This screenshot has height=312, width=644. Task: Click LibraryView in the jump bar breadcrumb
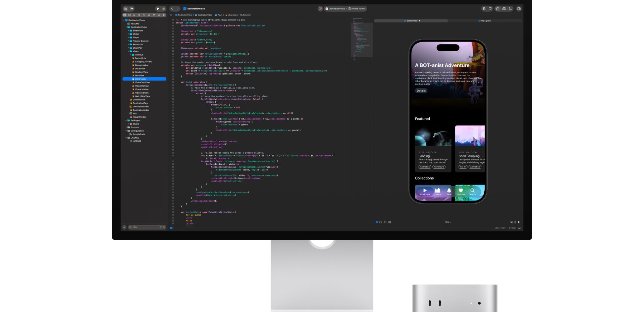232,15
